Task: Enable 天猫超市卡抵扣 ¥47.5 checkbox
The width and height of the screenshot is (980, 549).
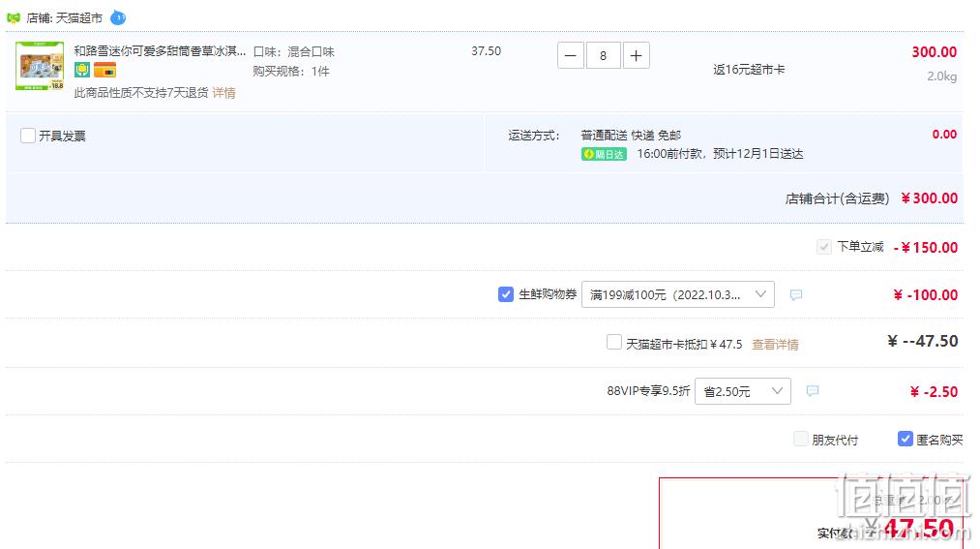Action: (613, 343)
